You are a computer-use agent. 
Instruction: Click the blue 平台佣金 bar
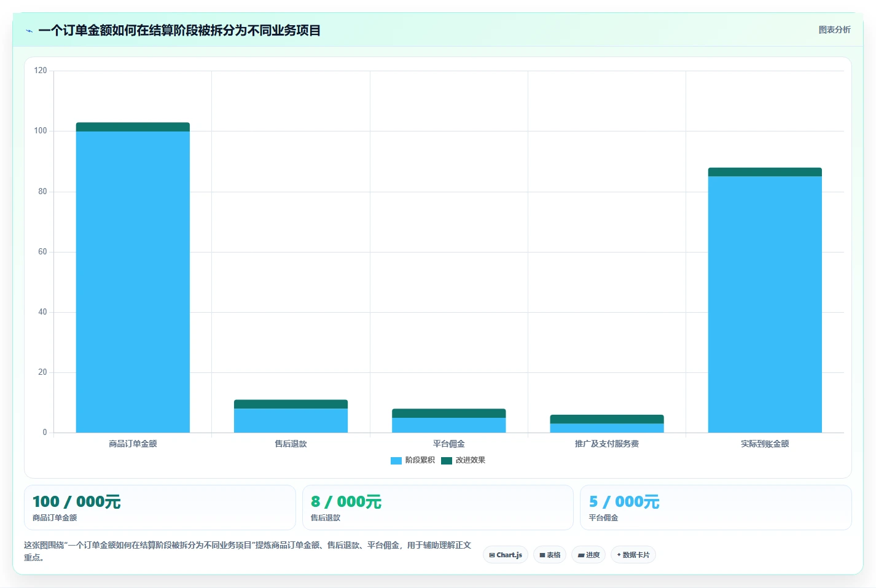coord(449,425)
